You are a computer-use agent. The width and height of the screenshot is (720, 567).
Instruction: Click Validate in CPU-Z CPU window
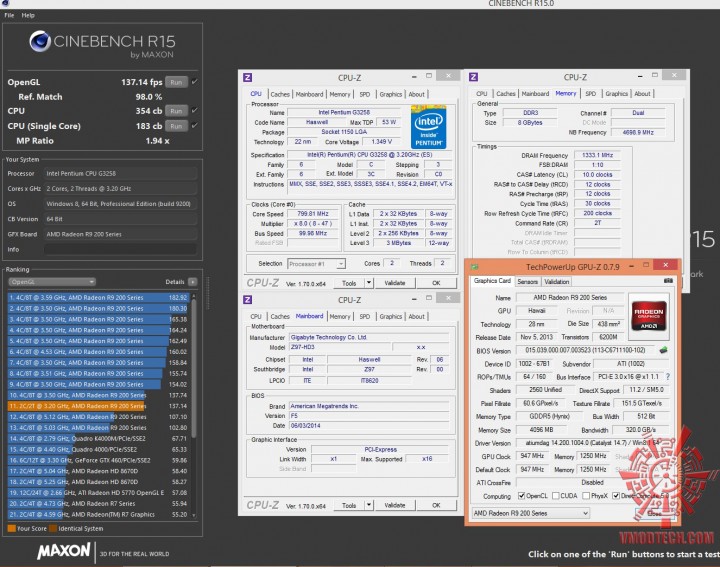[394, 283]
